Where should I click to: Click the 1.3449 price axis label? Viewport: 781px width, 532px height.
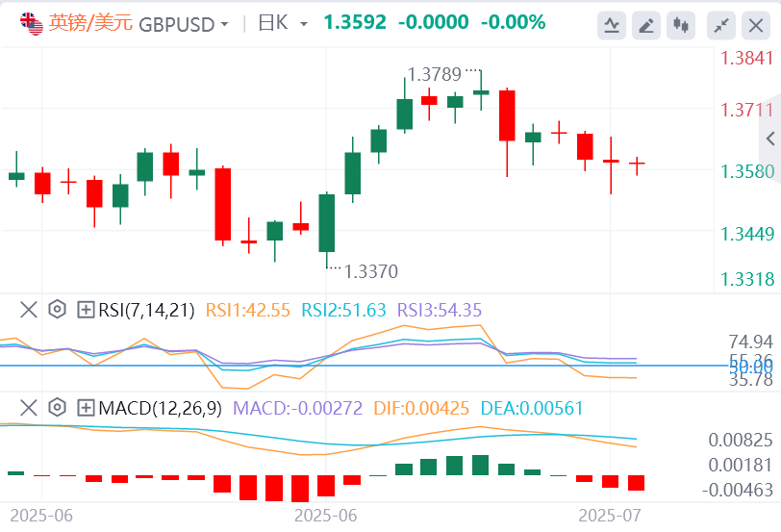[747, 234]
